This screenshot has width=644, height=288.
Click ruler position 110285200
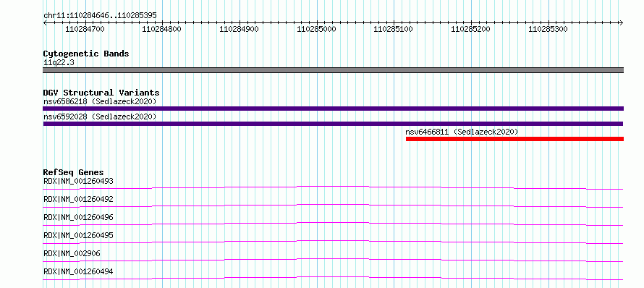click(x=470, y=29)
